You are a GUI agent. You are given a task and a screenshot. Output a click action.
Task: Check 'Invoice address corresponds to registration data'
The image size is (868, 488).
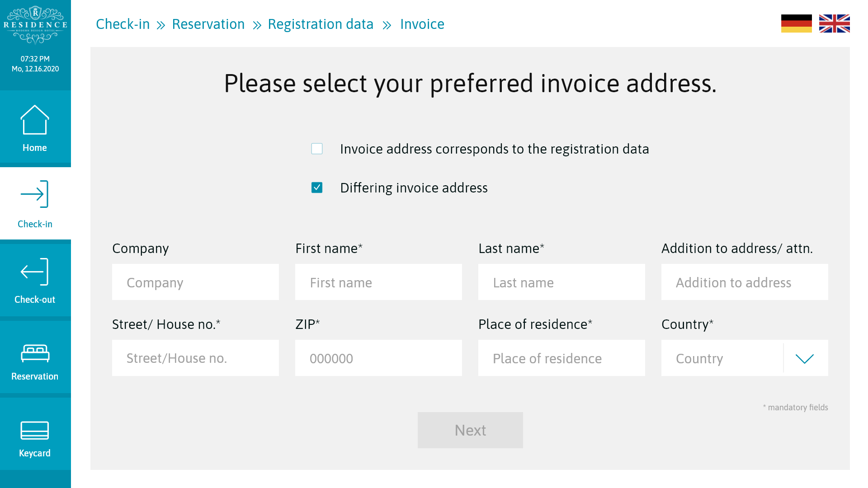pyautogui.click(x=317, y=149)
